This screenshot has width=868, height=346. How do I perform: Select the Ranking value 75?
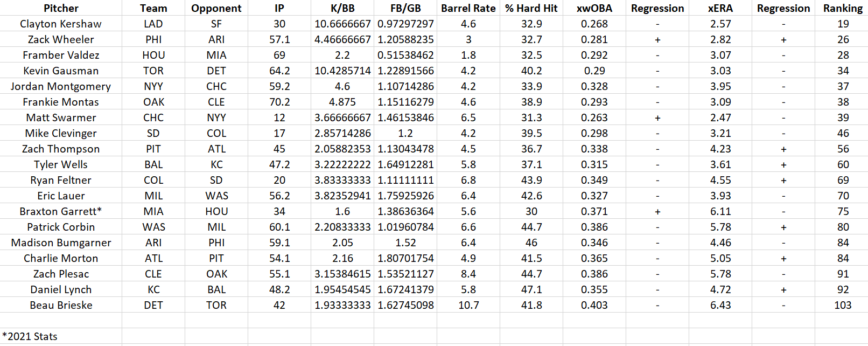coord(843,211)
